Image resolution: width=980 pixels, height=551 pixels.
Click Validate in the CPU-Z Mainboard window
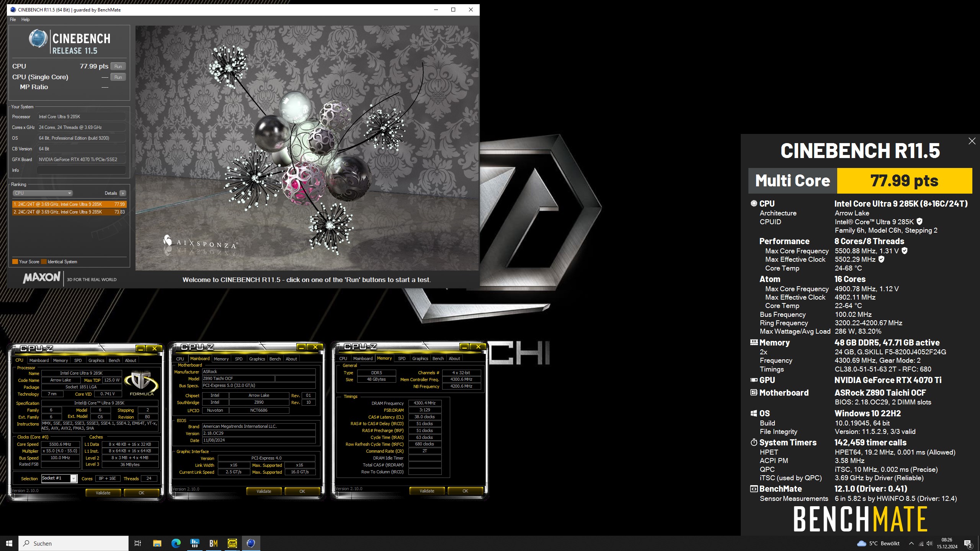(x=264, y=491)
